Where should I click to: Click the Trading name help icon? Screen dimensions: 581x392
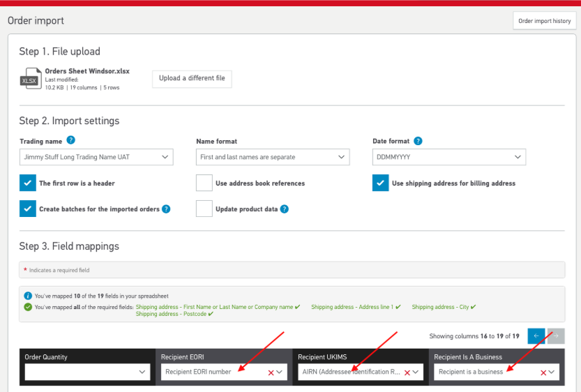71,141
